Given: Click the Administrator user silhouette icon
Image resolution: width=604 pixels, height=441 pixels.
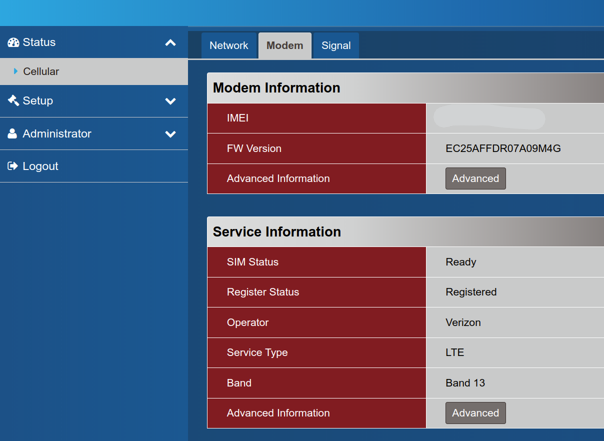Looking at the screenshot, I should click(x=12, y=134).
